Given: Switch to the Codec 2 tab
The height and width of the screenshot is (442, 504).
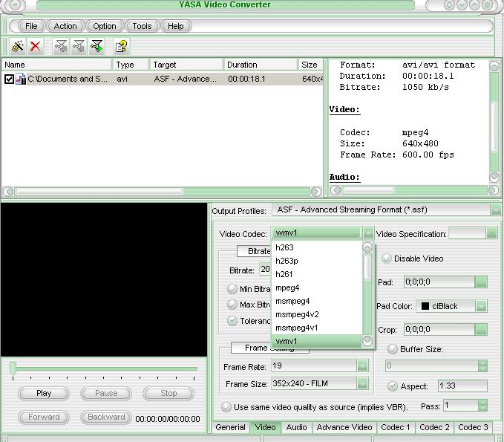Looking at the screenshot, I should point(434,427).
